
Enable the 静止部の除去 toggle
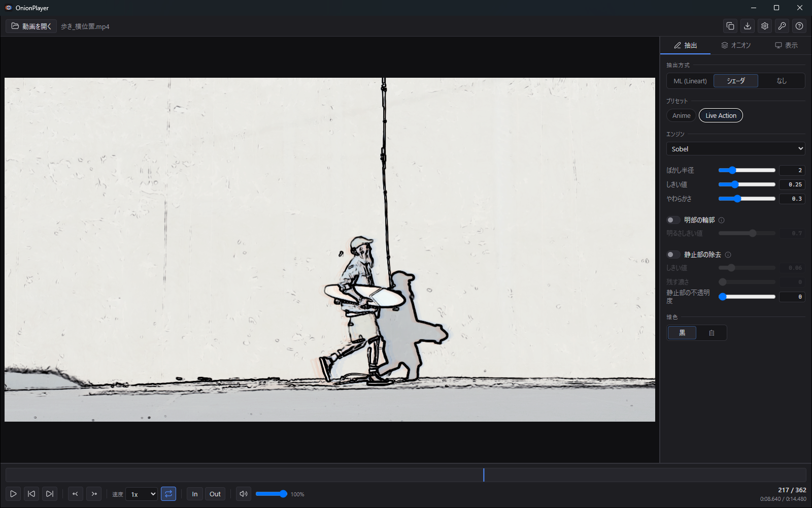[x=673, y=255]
